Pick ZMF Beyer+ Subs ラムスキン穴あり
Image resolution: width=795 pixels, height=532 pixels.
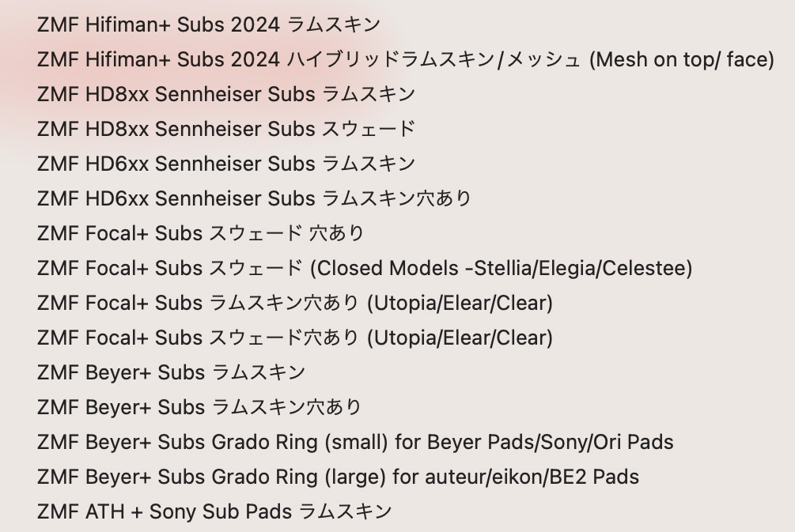199,407
